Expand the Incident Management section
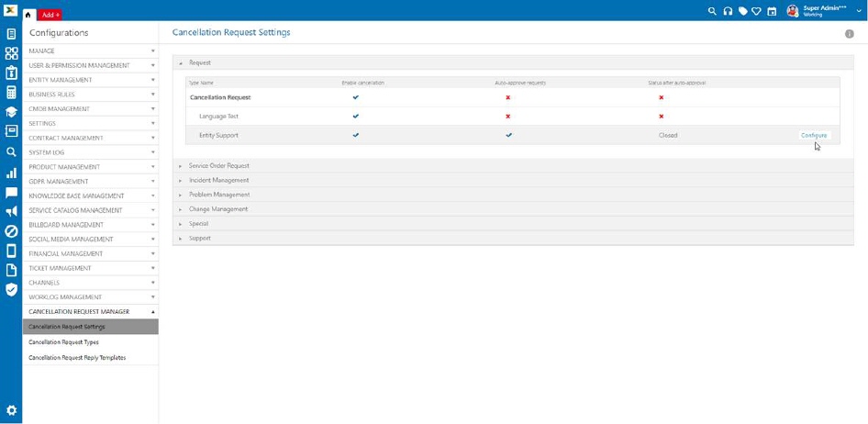Image resolution: width=868 pixels, height=424 pixels. tap(218, 181)
